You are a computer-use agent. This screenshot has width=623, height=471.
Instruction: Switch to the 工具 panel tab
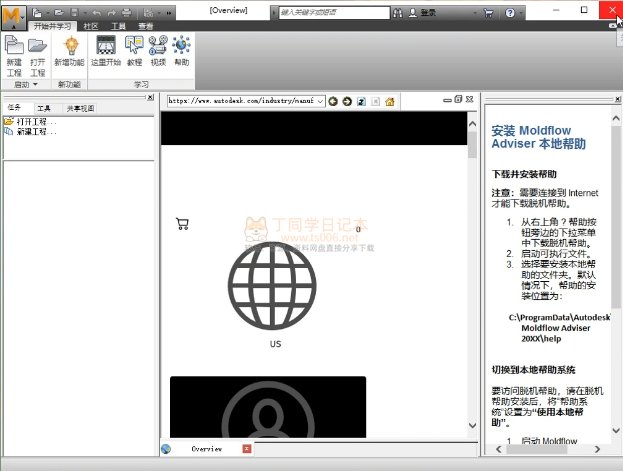click(44, 107)
